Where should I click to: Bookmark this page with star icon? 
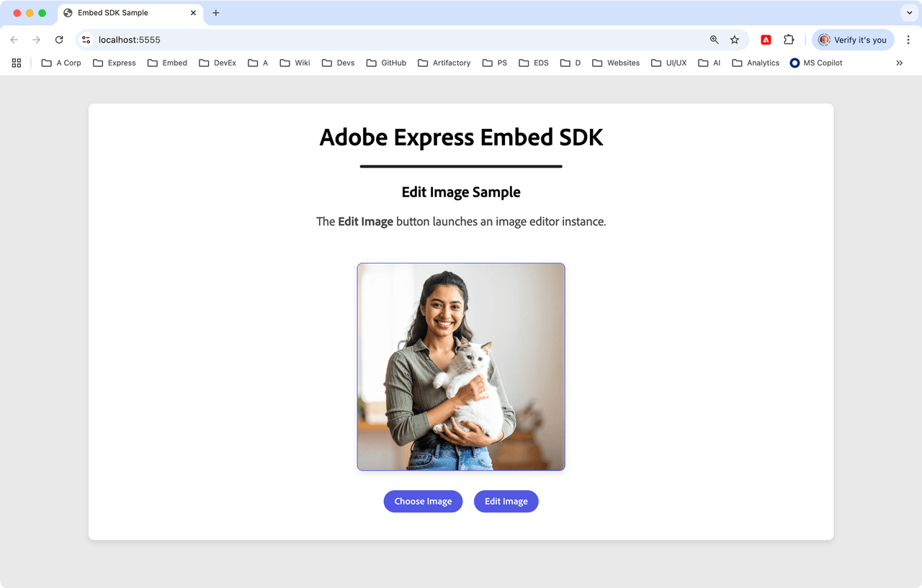[x=734, y=40]
